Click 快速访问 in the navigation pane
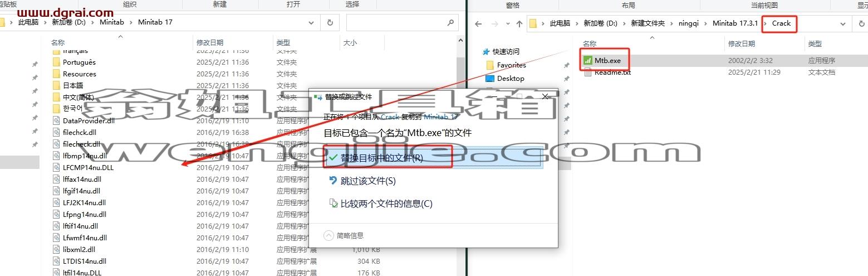The image size is (868, 276). pos(506,51)
